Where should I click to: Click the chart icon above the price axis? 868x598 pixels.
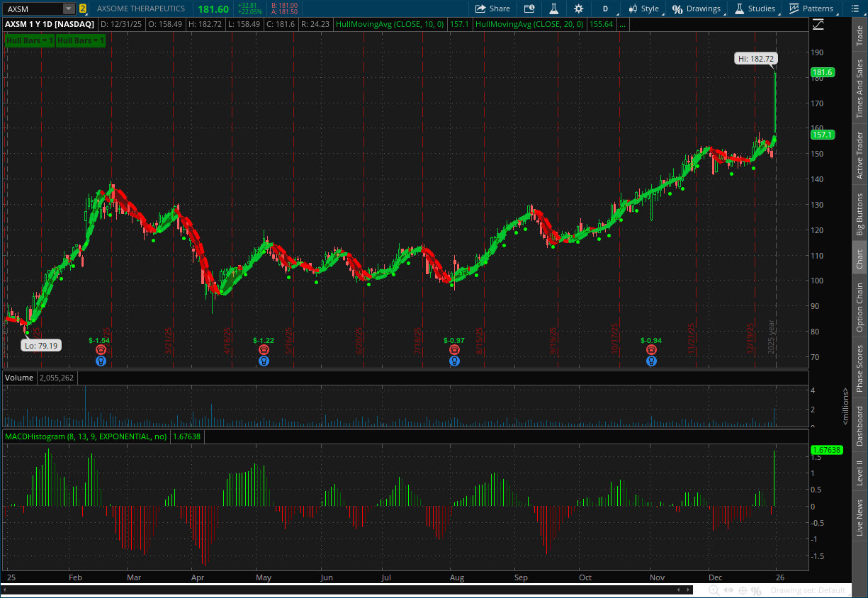coord(818,24)
